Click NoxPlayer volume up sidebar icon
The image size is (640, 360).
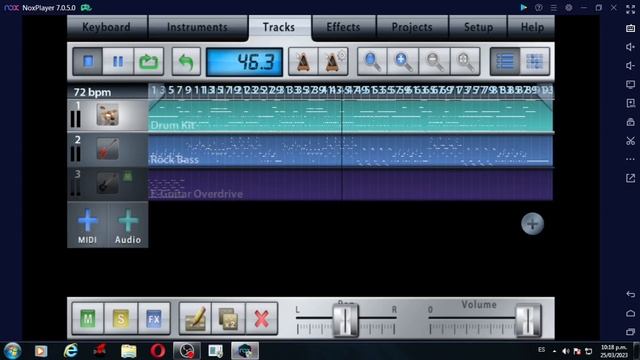click(x=631, y=47)
